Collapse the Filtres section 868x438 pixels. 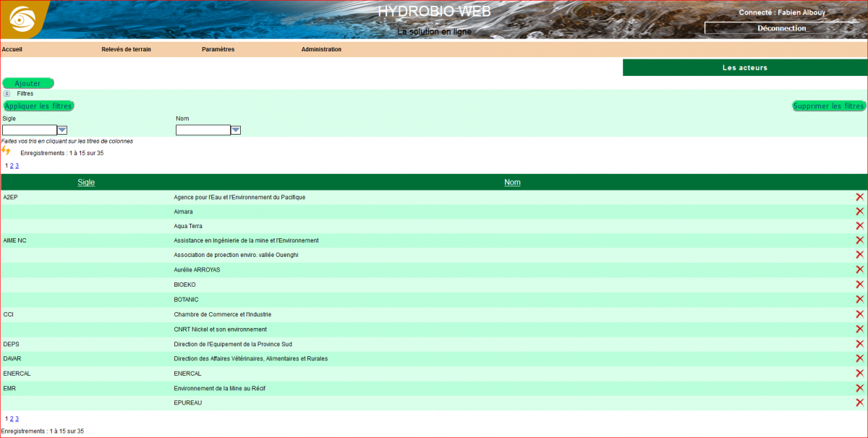(x=7, y=93)
